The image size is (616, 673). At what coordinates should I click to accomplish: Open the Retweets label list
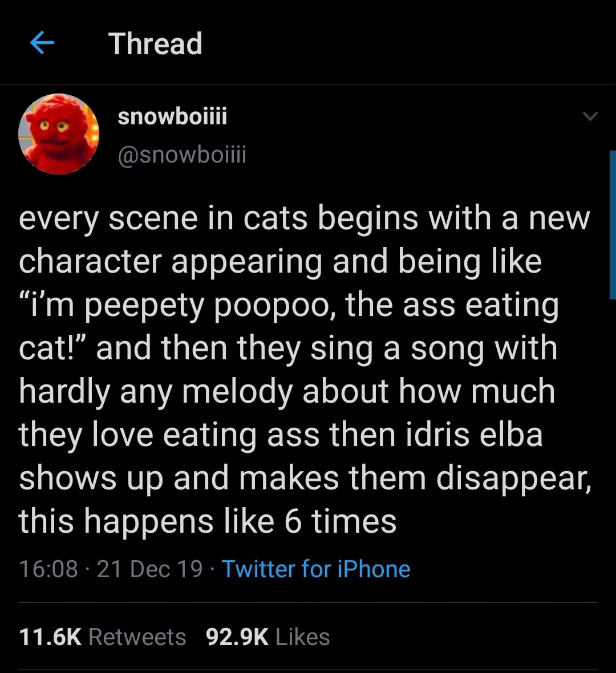137,636
